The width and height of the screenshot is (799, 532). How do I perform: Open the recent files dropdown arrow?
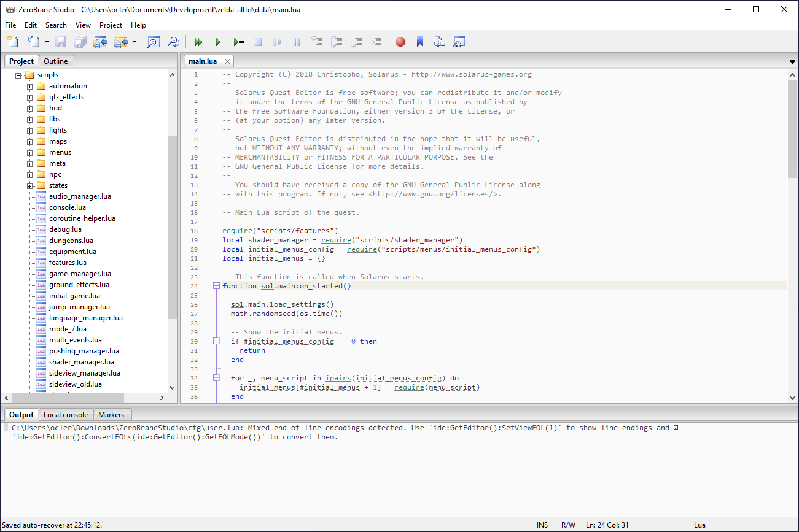point(47,42)
